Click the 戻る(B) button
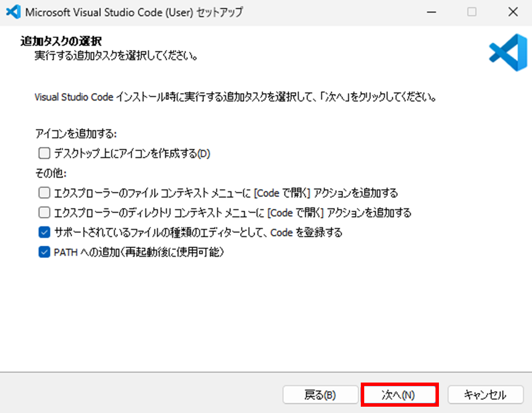 [320, 395]
